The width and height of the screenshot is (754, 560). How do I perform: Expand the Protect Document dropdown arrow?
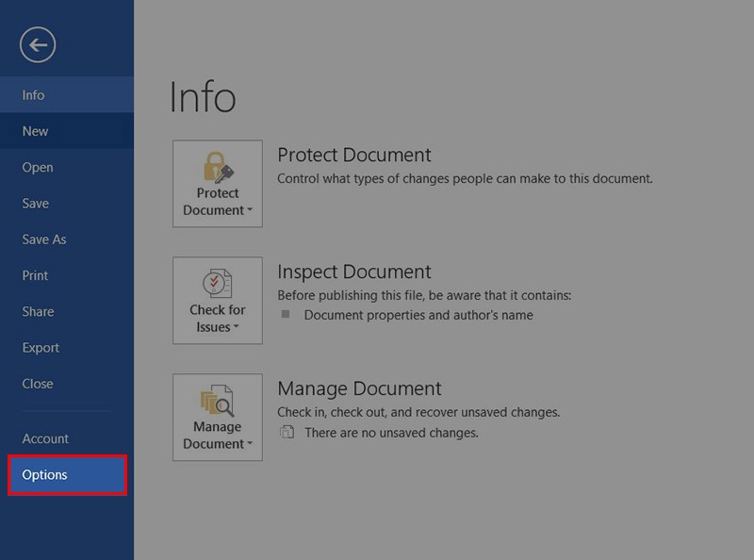pos(250,211)
